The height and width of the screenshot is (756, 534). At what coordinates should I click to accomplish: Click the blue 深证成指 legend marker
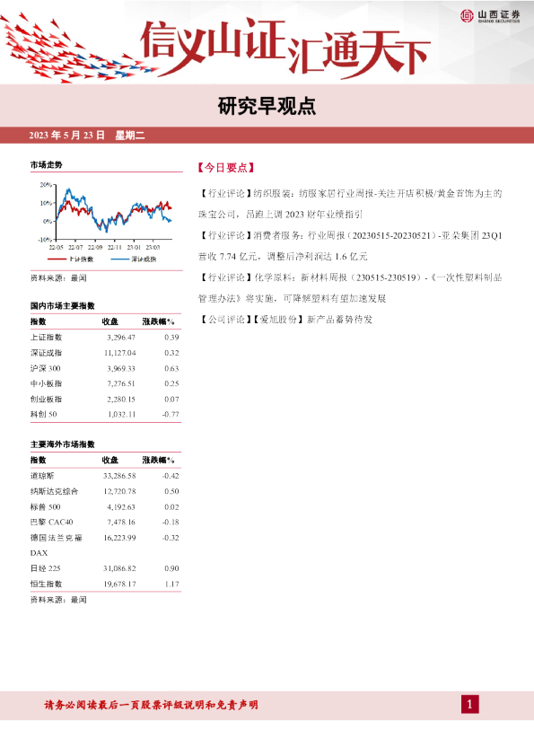(x=119, y=259)
